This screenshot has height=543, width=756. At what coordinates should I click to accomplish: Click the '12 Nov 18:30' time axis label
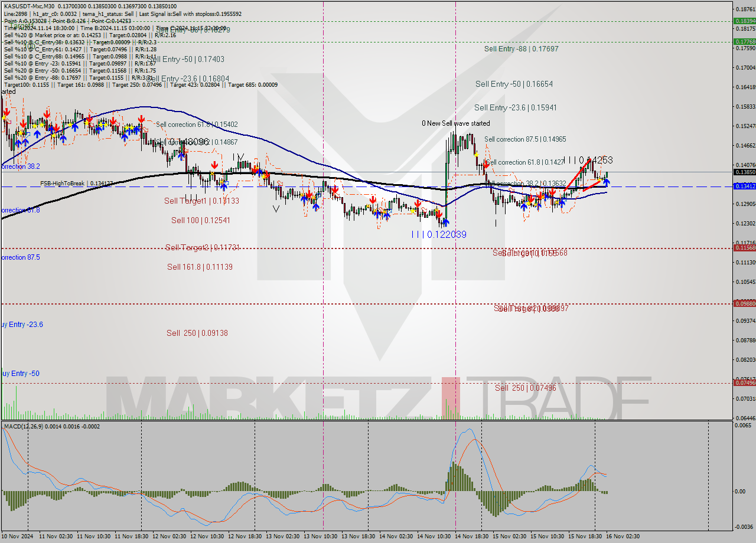[x=245, y=537]
